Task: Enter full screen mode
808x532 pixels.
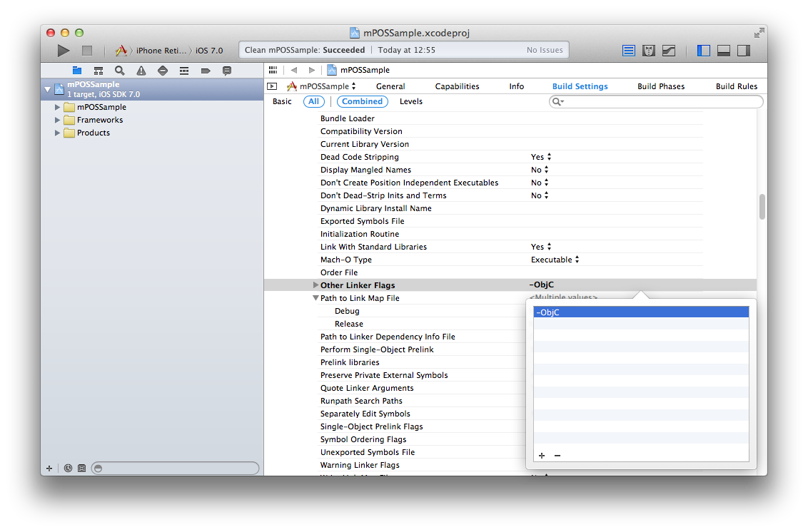Action: 759,33
